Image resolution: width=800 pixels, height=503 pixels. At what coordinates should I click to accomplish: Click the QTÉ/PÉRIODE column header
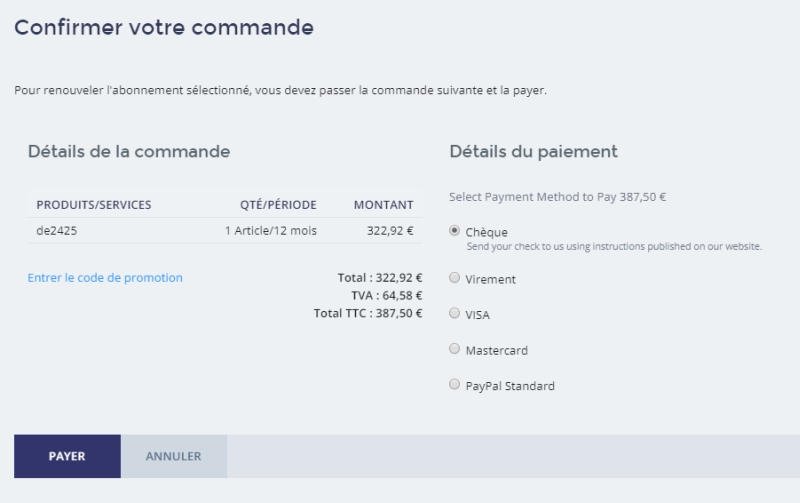278,205
